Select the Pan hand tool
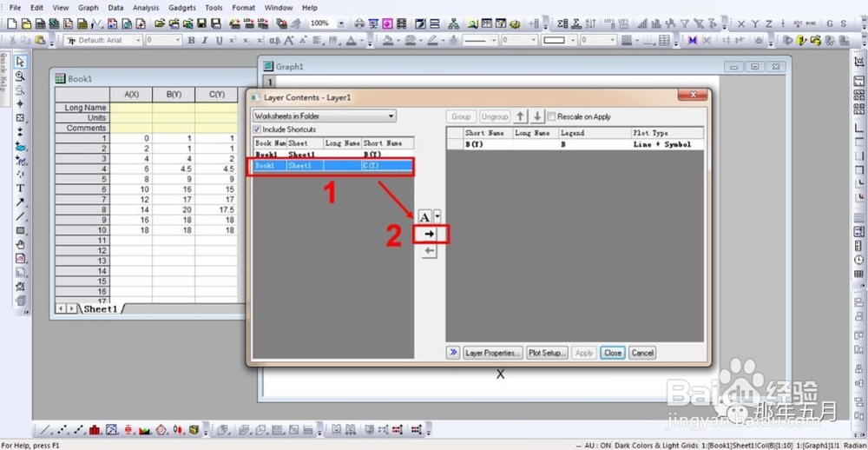868x450 pixels. 21,244
